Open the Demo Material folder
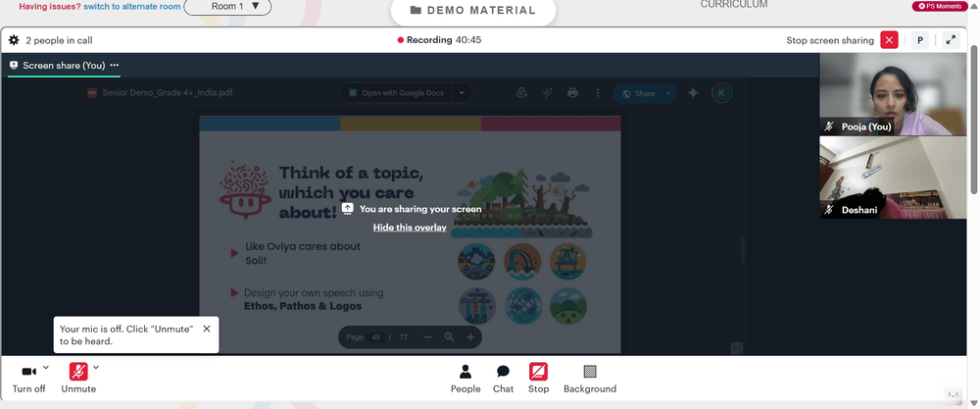 [473, 11]
